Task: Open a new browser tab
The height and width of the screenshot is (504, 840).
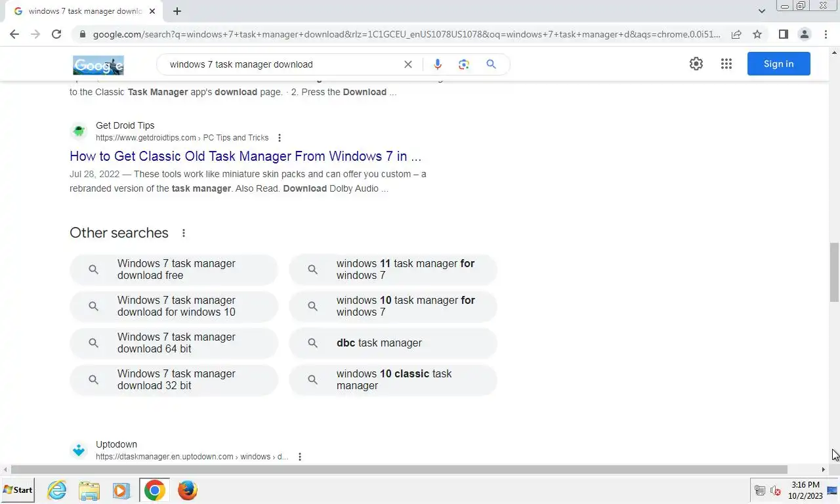Action: [177, 11]
